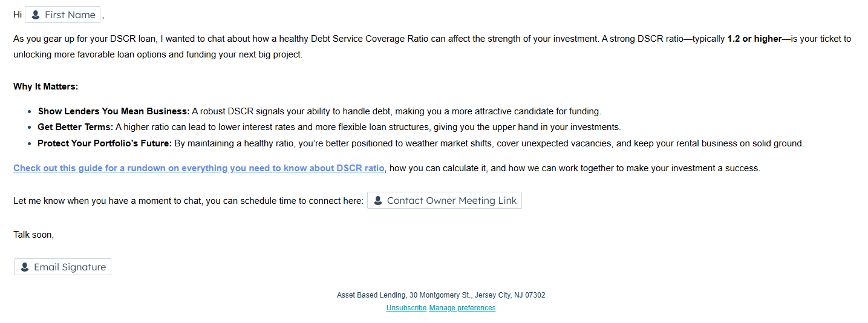Click the "Talk soon," closing line
Image resolution: width=868 pixels, height=323 pixels.
[x=34, y=235]
